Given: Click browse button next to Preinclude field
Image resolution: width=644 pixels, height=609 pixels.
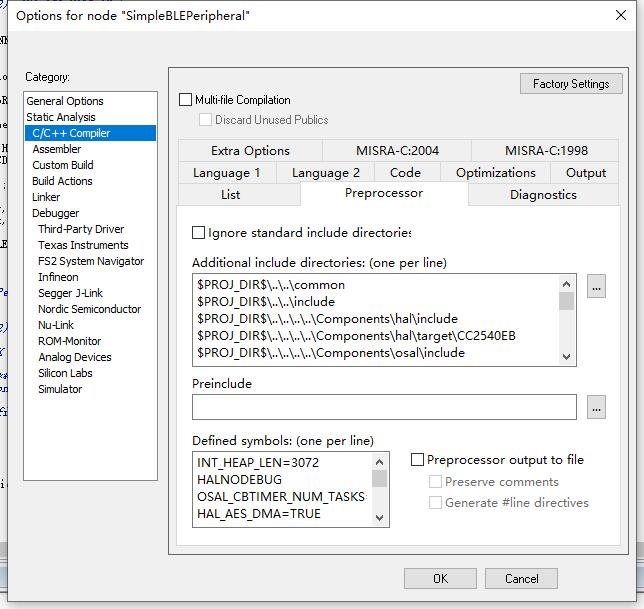Looking at the screenshot, I should pyautogui.click(x=596, y=407).
